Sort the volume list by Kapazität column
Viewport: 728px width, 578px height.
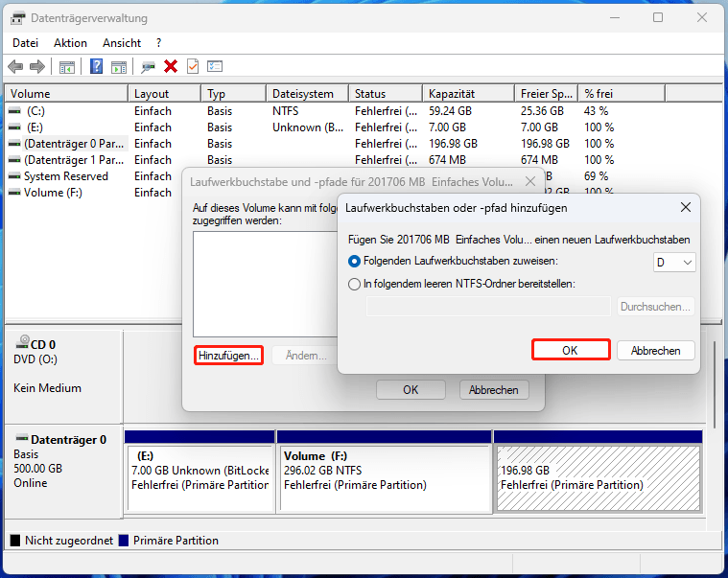(x=454, y=94)
